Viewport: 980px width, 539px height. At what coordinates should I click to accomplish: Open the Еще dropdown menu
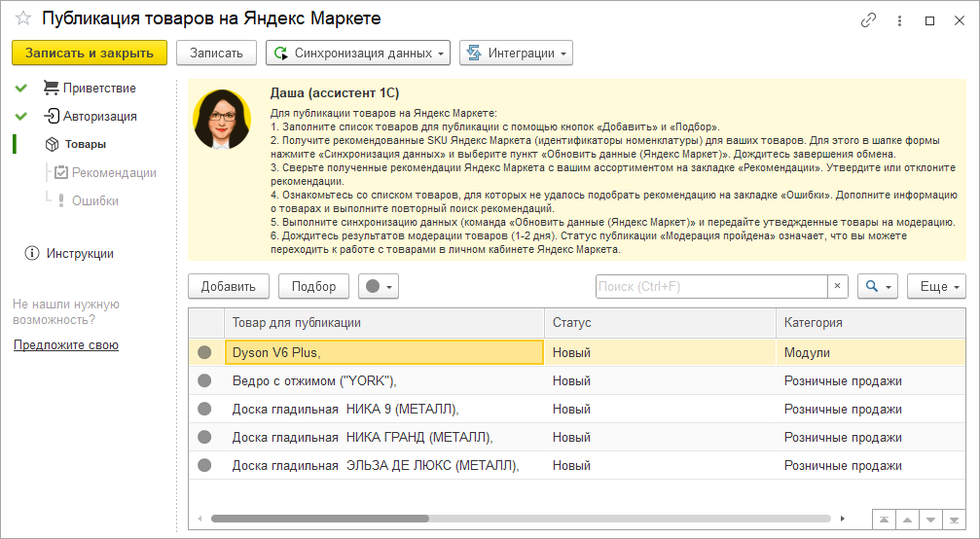click(936, 286)
